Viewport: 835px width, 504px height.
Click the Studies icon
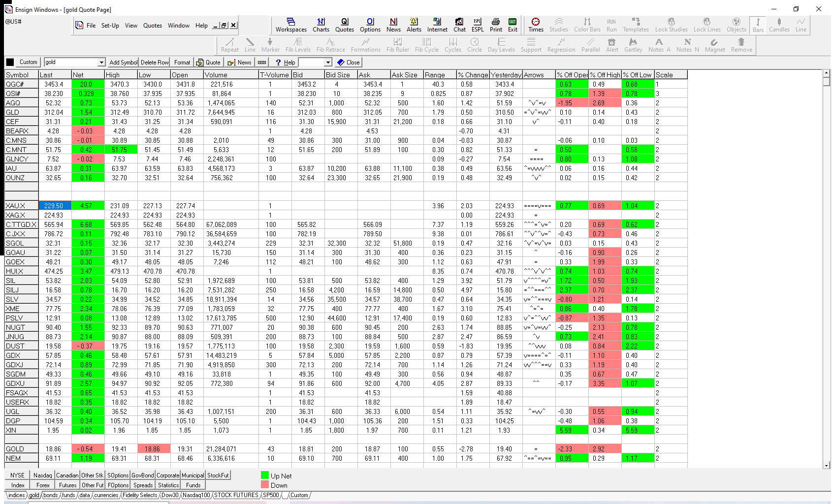tap(559, 25)
